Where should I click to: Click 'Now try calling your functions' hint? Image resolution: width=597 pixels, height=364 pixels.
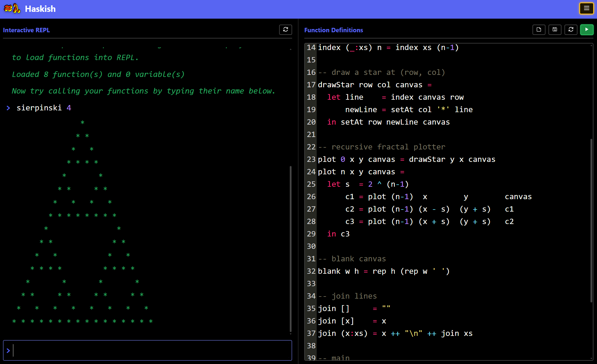[x=144, y=91]
